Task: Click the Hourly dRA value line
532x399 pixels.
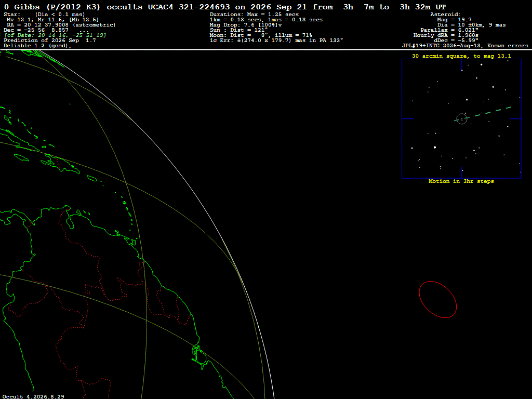Action: pos(446,35)
